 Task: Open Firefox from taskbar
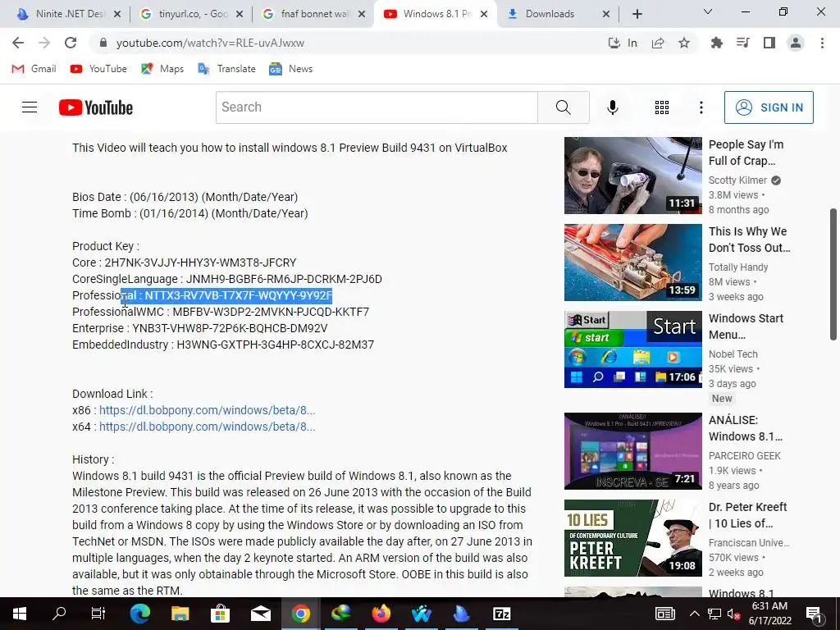click(x=381, y=614)
